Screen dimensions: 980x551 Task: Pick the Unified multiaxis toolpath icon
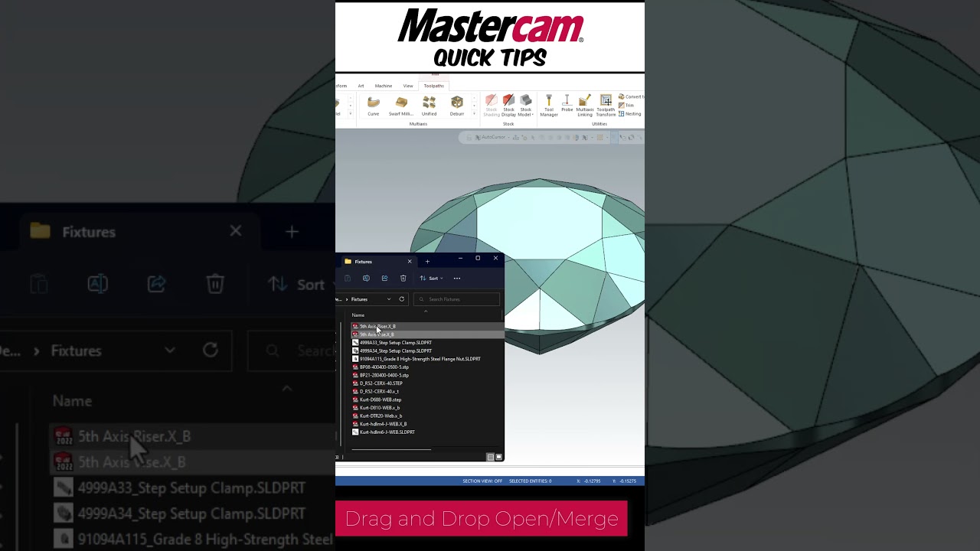429,106
